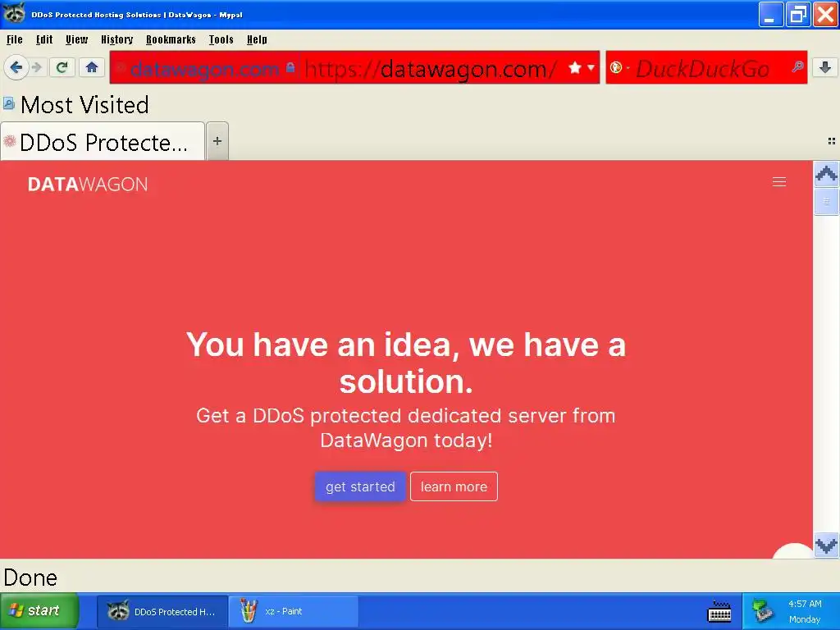Open the hamburger menu on DataWagon page
This screenshot has width=840, height=630.
coord(779,182)
